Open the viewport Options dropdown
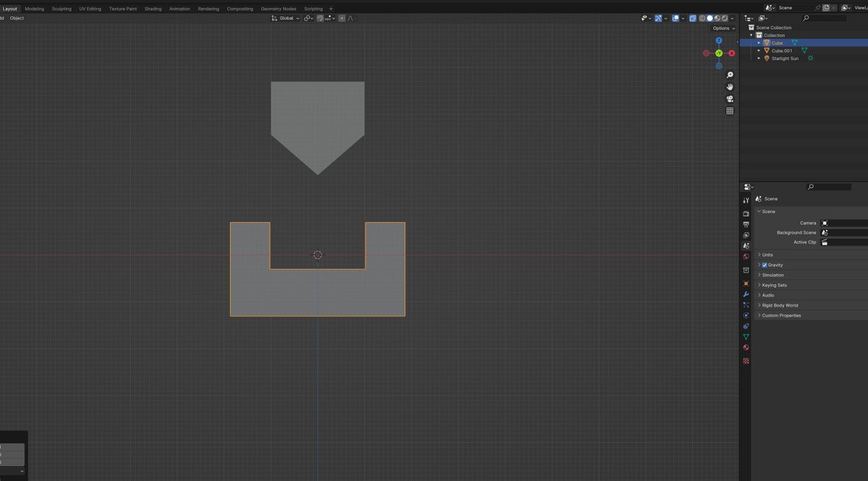Image resolution: width=868 pixels, height=481 pixels. [x=724, y=28]
